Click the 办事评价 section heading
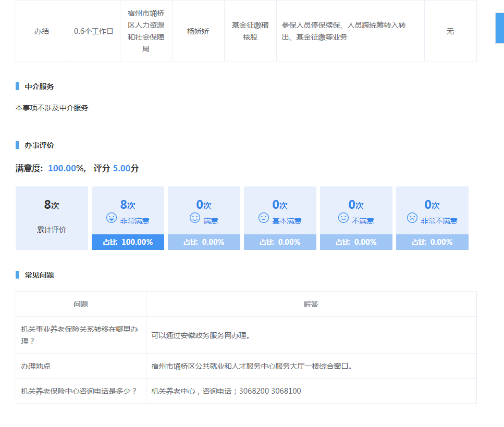This screenshot has height=427, width=504. click(39, 145)
